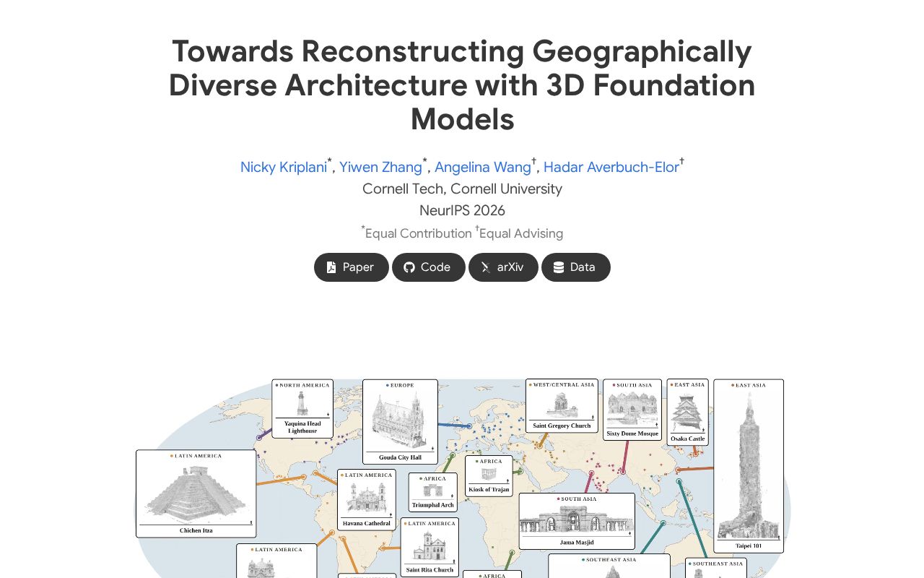Click the Taipei 101 tower card
Image resolution: width=924 pixels, height=578 pixels.
click(x=749, y=466)
